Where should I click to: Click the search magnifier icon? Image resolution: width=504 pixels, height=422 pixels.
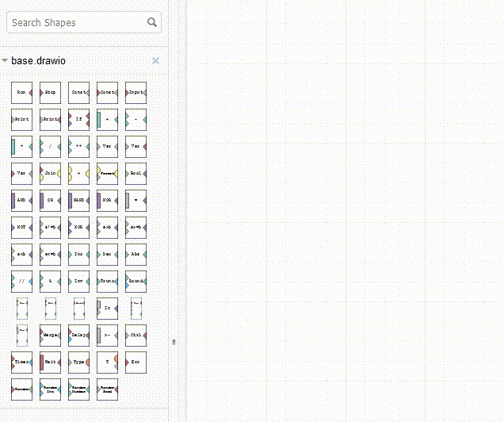tap(152, 23)
